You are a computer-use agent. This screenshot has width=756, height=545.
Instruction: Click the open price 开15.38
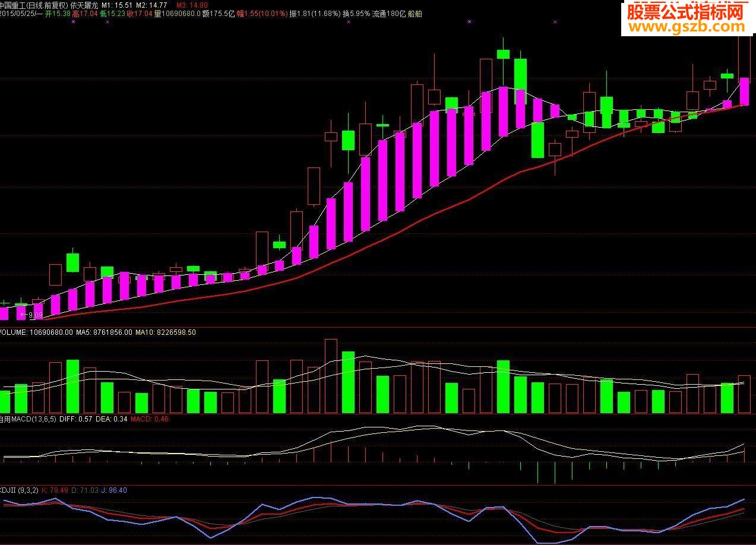tap(58, 13)
